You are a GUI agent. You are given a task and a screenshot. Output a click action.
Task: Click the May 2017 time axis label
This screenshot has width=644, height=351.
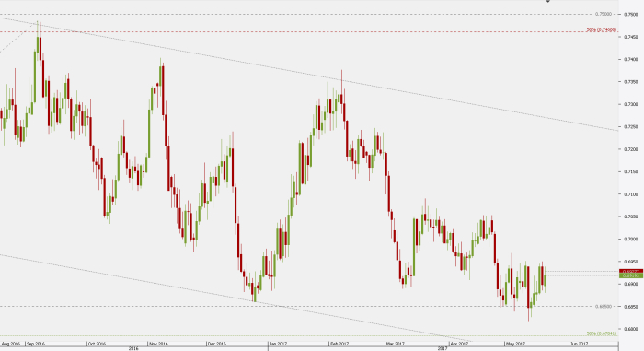coord(515,344)
